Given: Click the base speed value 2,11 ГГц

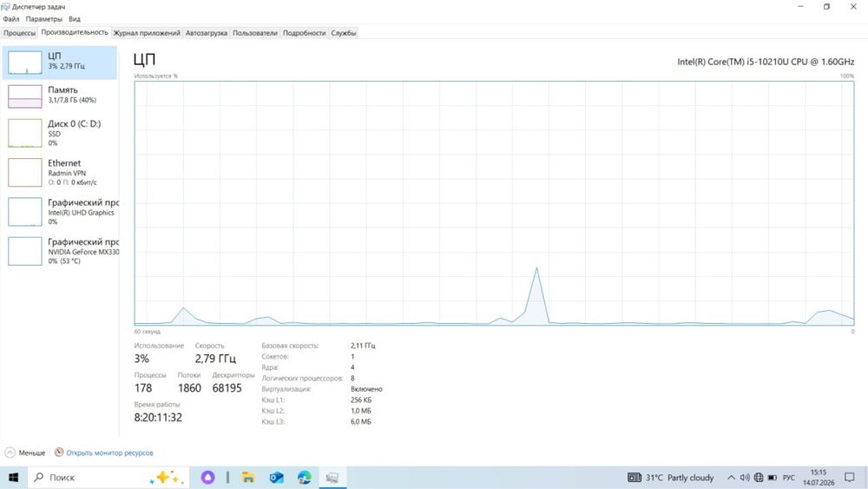Looking at the screenshot, I should click(x=363, y=346).
